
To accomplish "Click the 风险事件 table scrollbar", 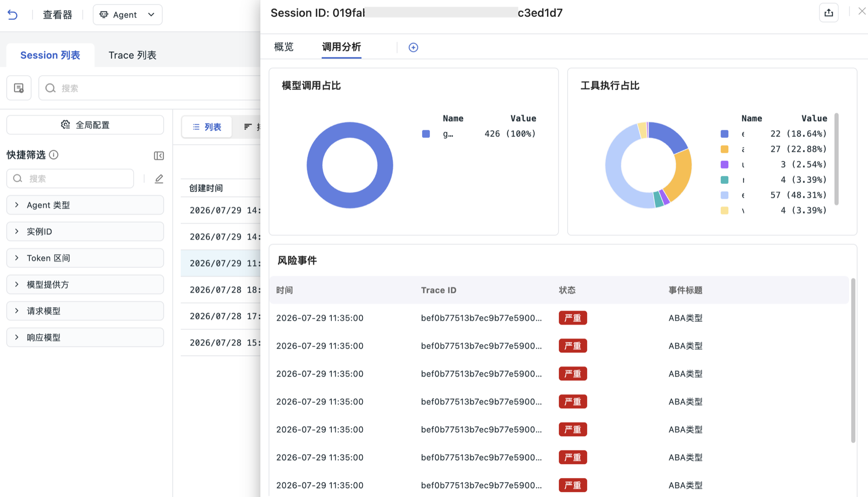I will click(x=853, y=361).
